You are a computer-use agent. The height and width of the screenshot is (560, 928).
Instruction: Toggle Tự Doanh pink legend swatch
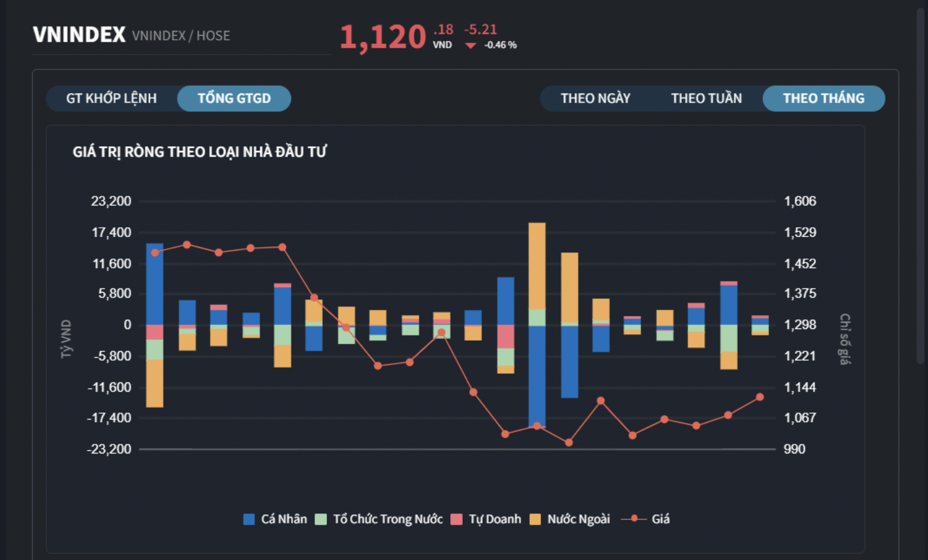click(x=457, y=520)
